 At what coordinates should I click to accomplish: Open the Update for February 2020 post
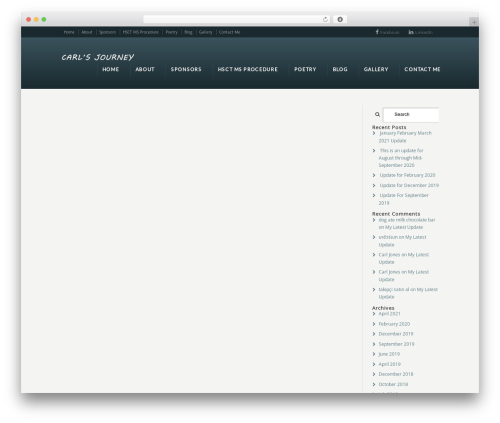click(407, 175)
